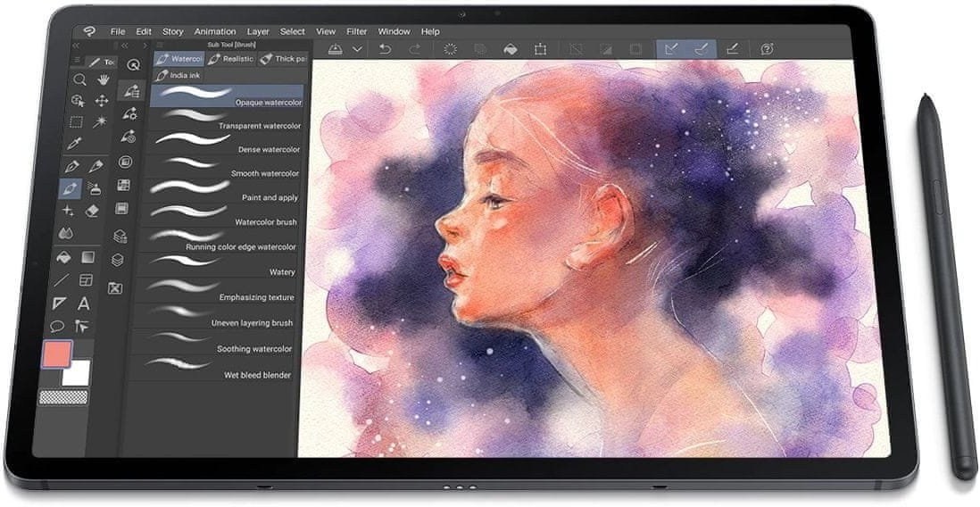Select the Hand tool

[x=103, y=79]
